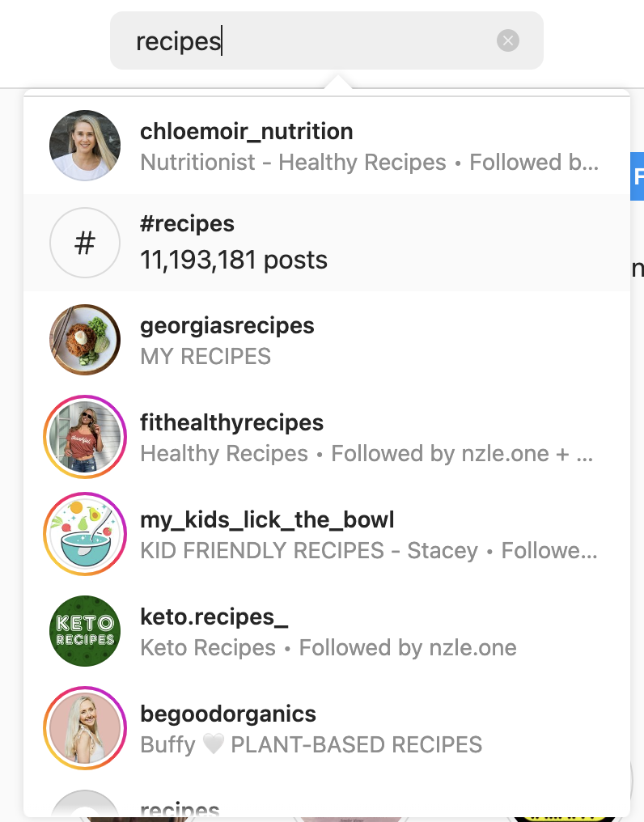644x822 pixels.
Task: Click the Nutritionist - Healthy Recipes description
Action: (x=293, y=163)
